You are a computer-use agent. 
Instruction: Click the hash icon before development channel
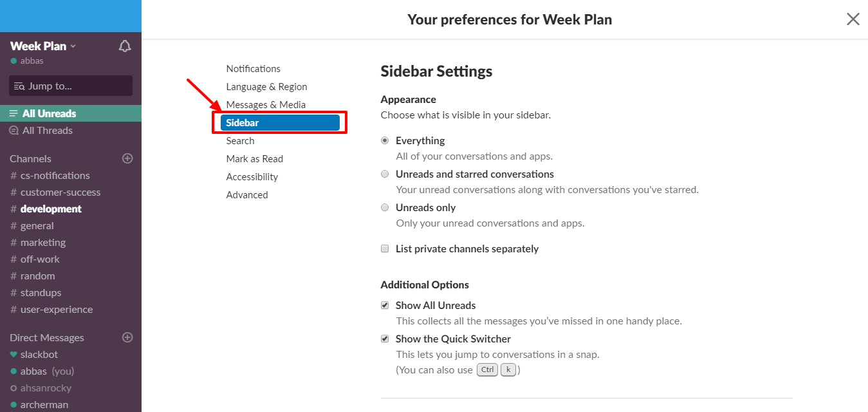(x=14, y=209)
